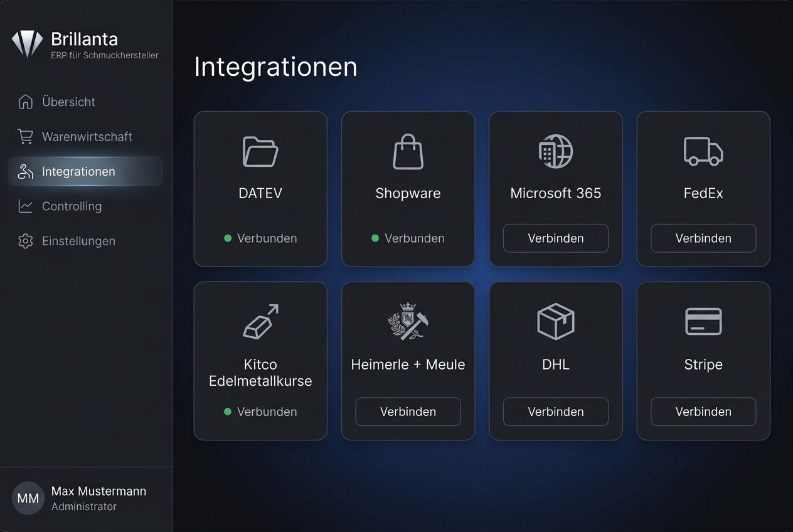Screen dimensions: 793x532
Task: Click the Controlling chart icon
Action: (x=26, y=206)
